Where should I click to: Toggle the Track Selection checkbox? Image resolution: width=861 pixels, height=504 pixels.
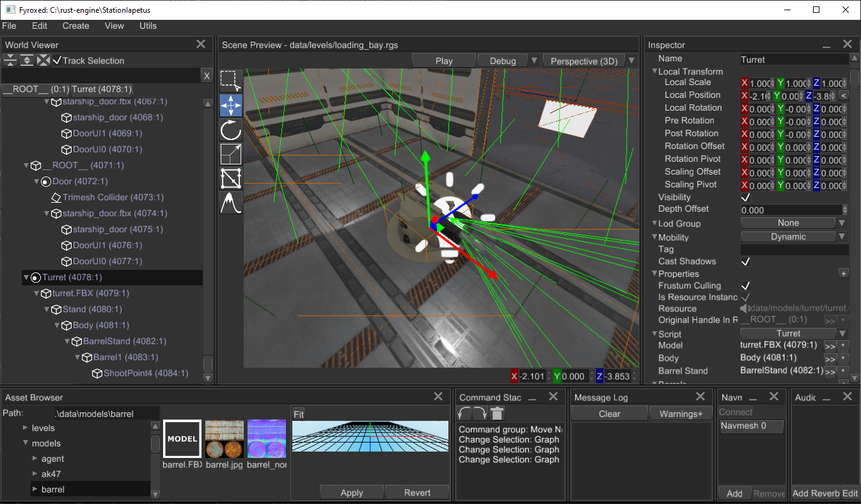(58, 60)
